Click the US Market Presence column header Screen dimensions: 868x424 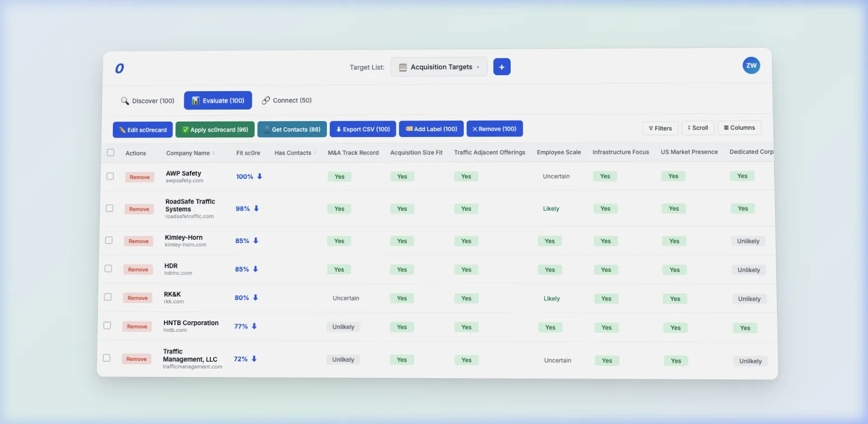coord(689,152)
